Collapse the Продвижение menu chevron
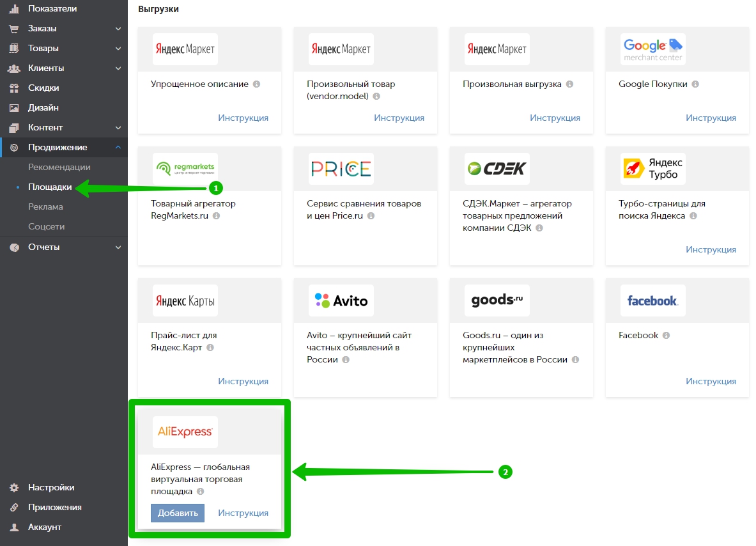Viewport: 756px width, 546px height. point(118,147)
